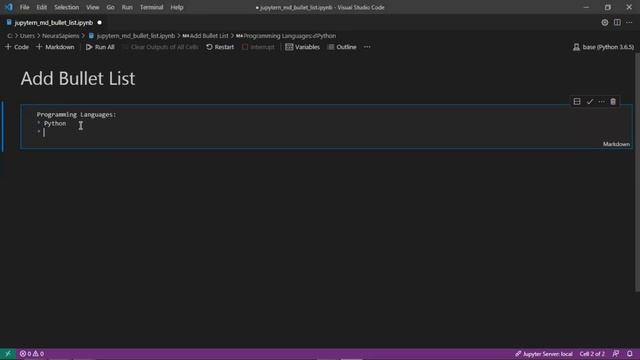Click the Add Bullet List breadcrumb

coord(205,36)
